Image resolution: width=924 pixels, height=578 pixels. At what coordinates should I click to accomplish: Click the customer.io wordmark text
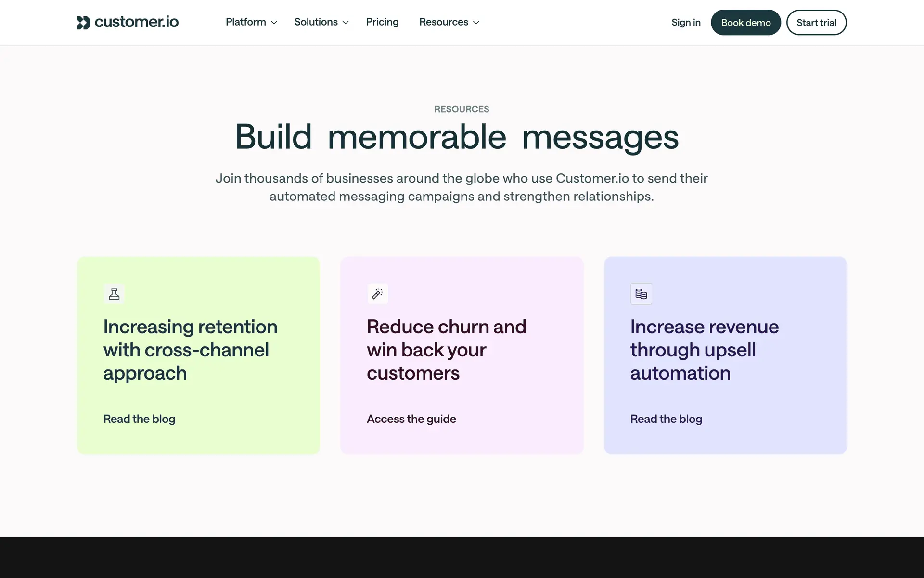137,22
